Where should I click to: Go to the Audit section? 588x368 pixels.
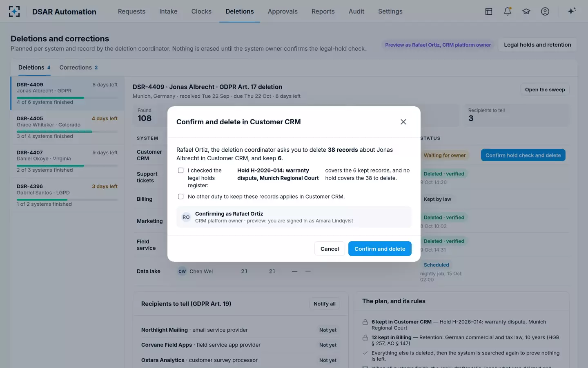(356, 11)
